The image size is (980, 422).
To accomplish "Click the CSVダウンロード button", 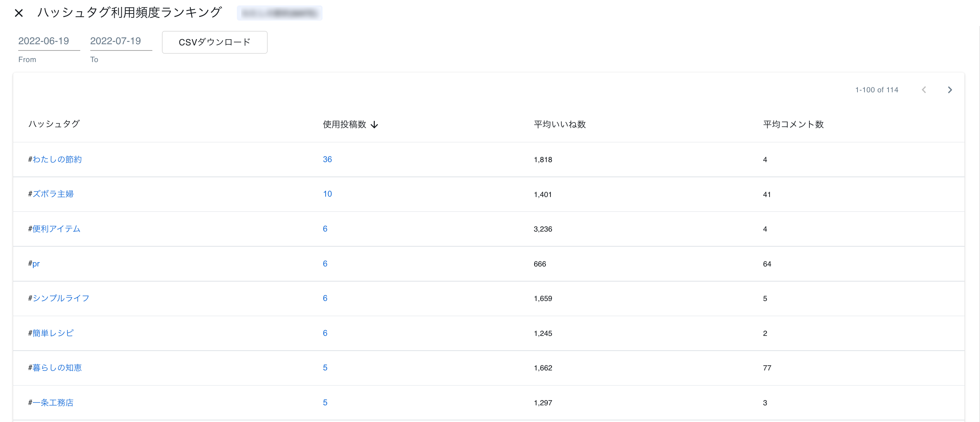I will pyautogui.click(x=214, y=42).
